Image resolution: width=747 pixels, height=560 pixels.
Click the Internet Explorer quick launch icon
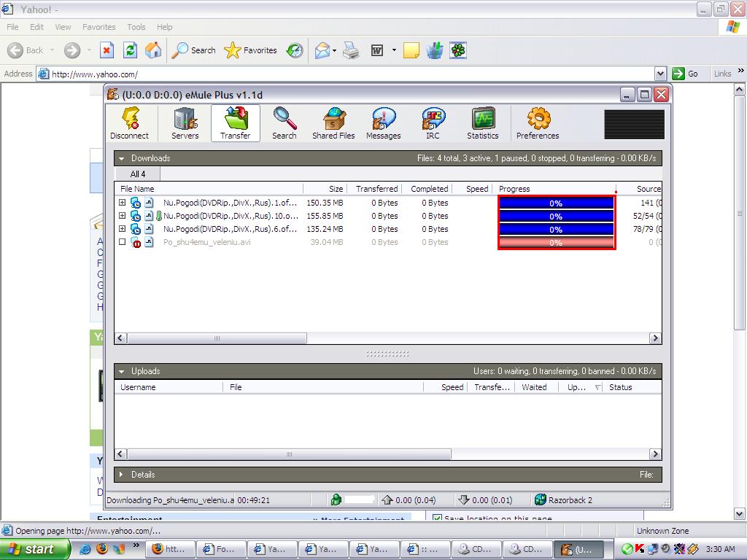click(85, 548)
